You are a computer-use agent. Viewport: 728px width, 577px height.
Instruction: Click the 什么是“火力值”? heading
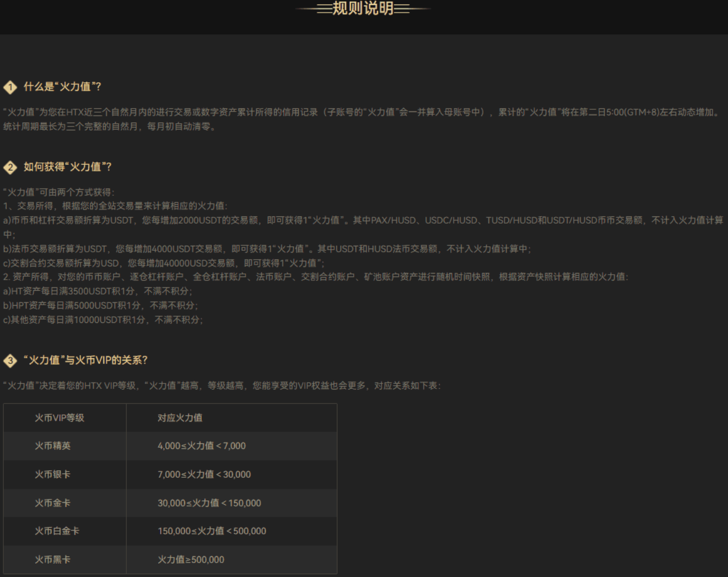(62, 87)
